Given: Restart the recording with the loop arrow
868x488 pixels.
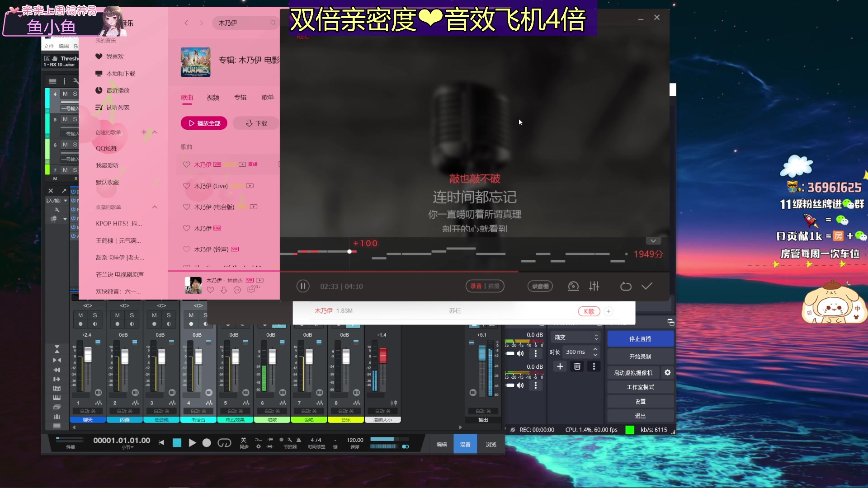Looking at the screenshot, I should (626, 286).
